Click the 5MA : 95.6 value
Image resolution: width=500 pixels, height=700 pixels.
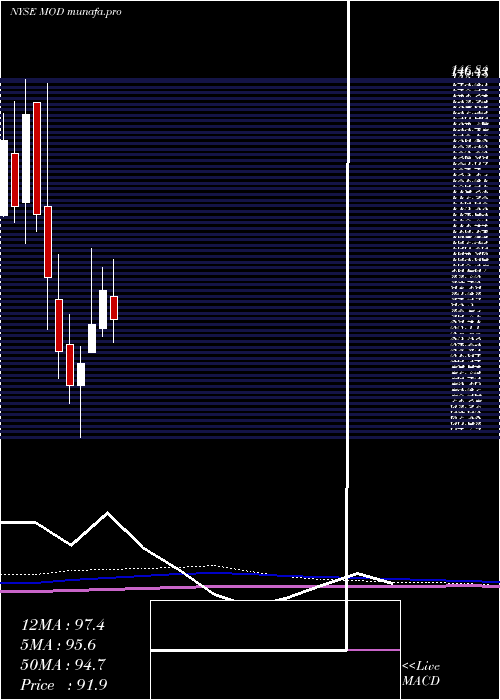[x=58, y=645]
